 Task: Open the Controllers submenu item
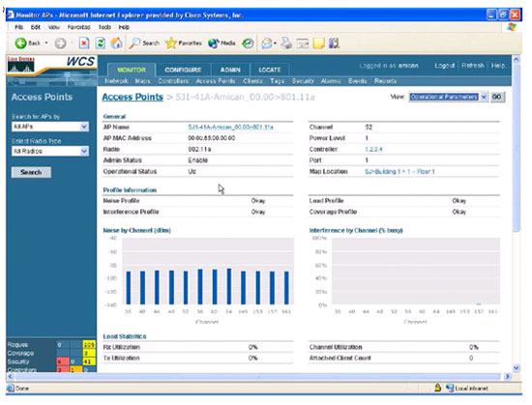pyautogui.click(x=173, y=81)
